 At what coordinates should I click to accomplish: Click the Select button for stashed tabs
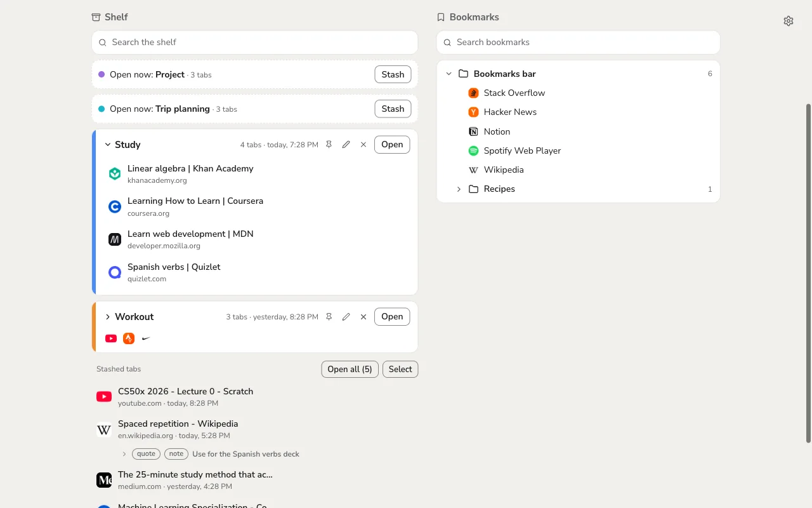[x=400, y=369]
